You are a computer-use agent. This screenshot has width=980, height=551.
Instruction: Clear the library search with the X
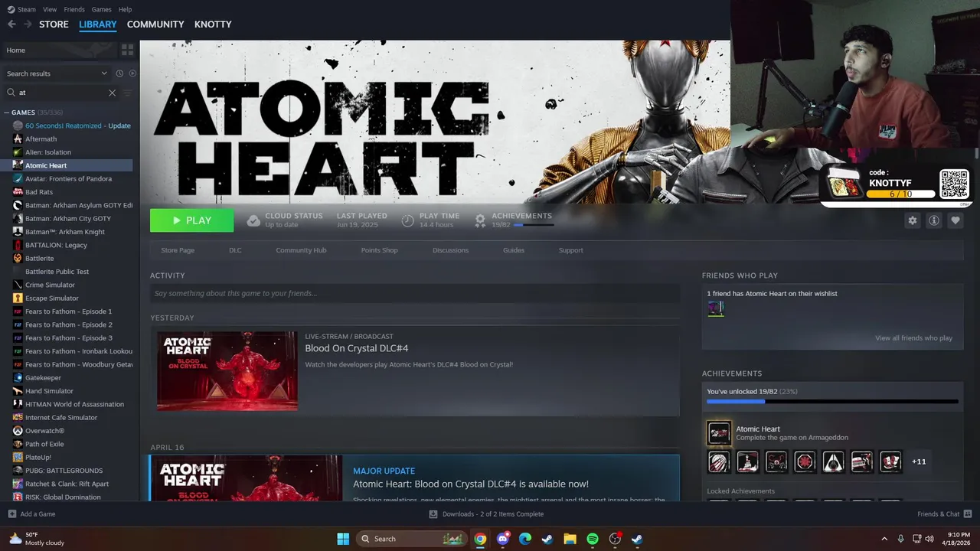click(x=112, y=93)
